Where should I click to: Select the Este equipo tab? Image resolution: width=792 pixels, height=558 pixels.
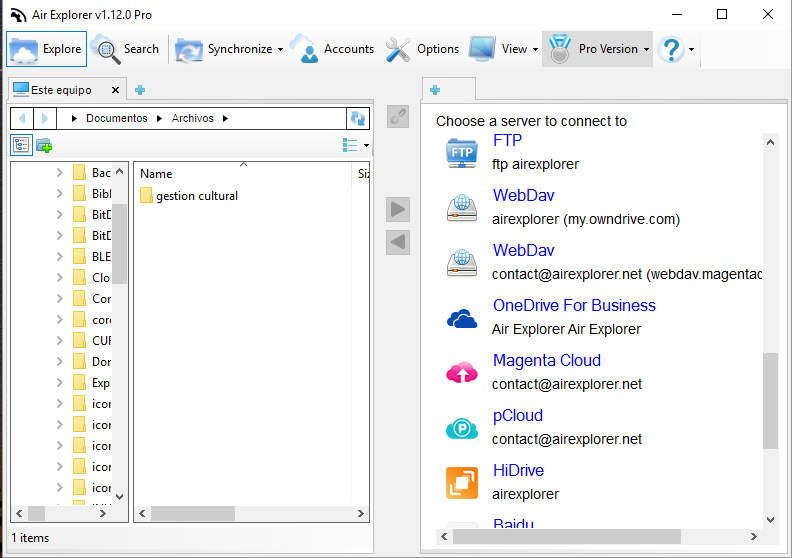60,90
